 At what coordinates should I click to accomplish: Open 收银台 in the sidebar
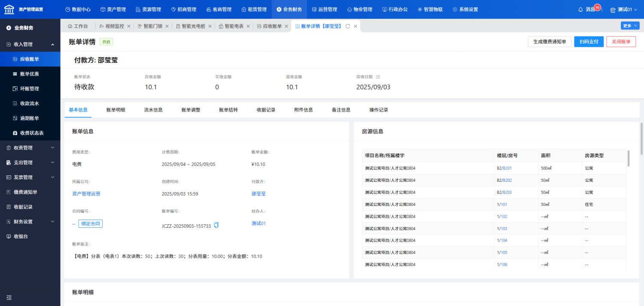[30, 236]
